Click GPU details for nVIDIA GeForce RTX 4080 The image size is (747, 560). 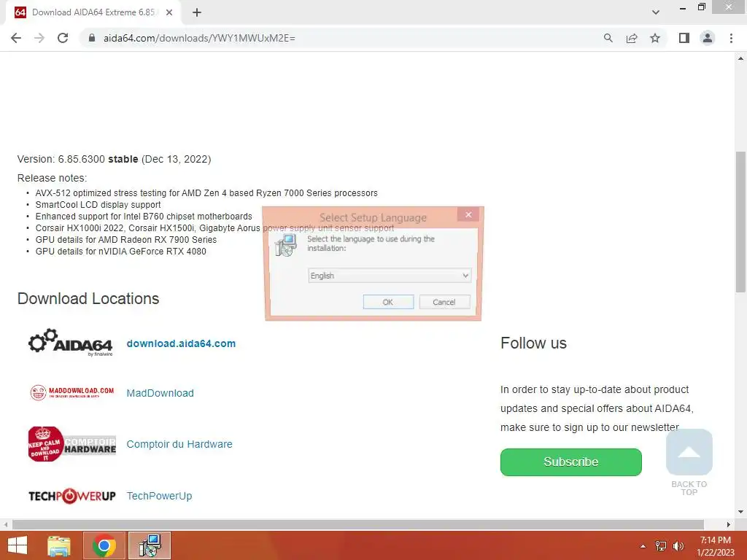120,252
